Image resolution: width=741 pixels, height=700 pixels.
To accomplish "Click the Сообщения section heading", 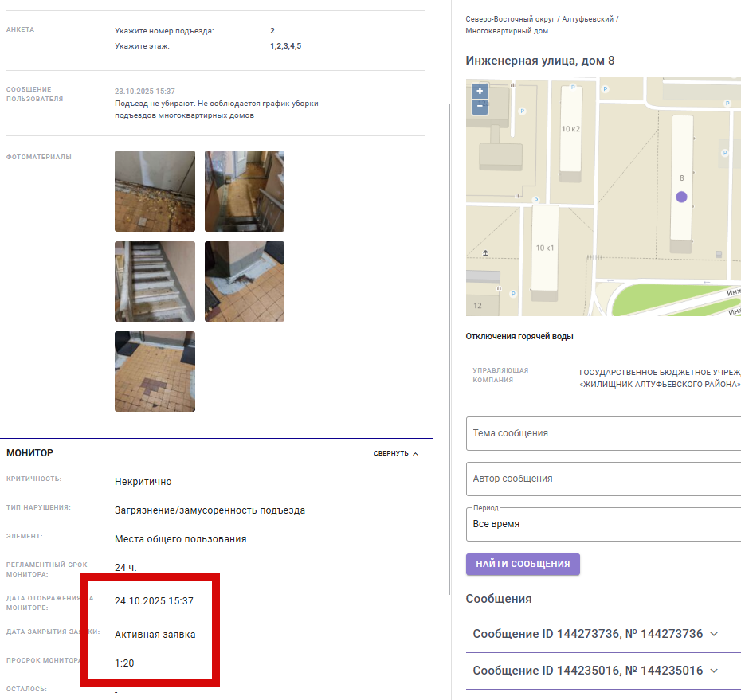I will 499,599.
